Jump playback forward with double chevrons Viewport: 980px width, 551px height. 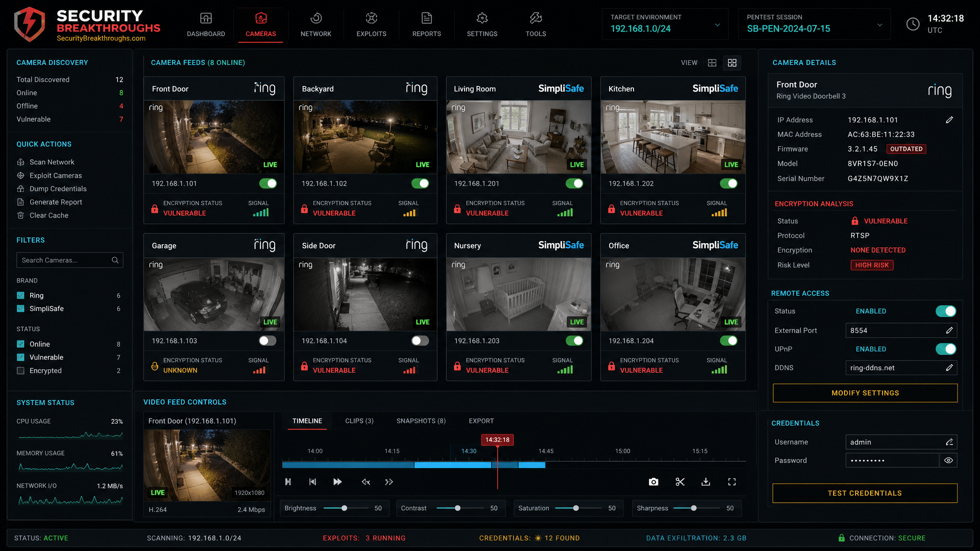pos(389,482)
